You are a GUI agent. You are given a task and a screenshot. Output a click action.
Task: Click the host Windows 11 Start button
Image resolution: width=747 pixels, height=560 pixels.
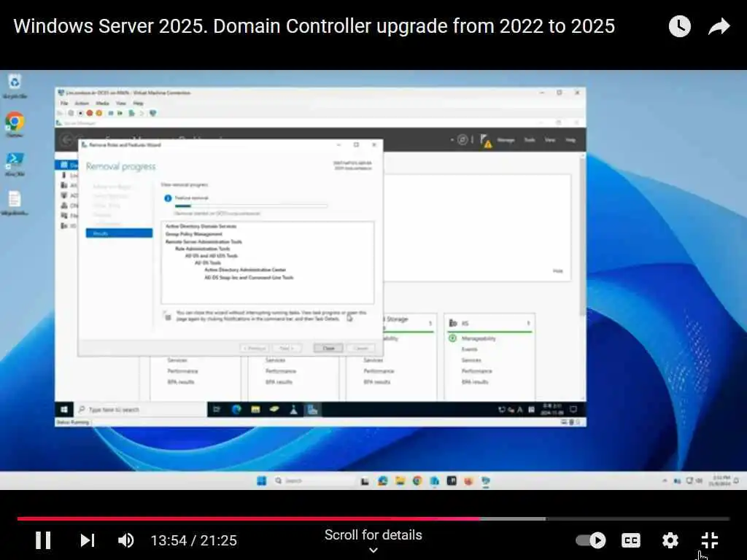(x=262, y=481)
